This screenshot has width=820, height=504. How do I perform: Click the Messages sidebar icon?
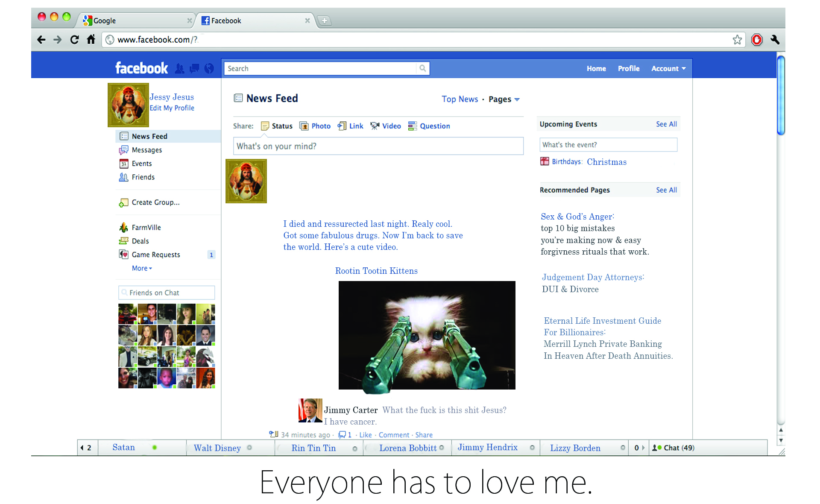coord(123,150)
